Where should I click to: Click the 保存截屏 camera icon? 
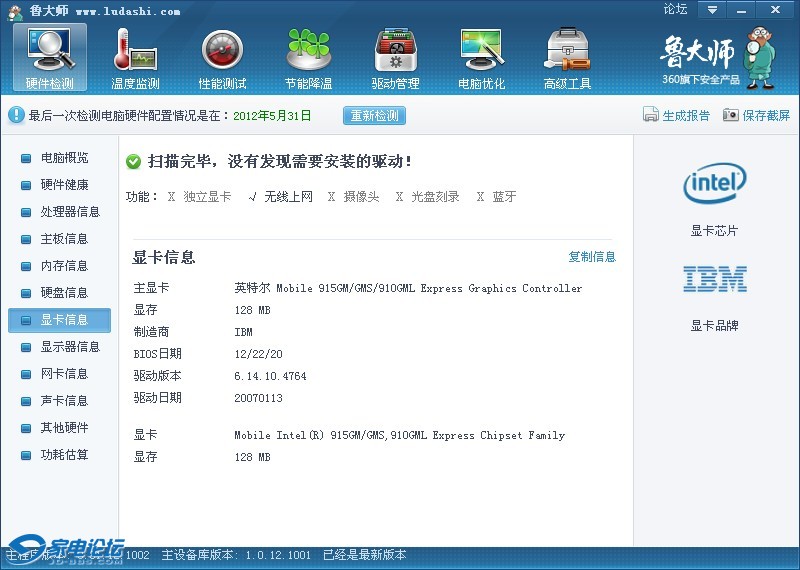(731, 115)
